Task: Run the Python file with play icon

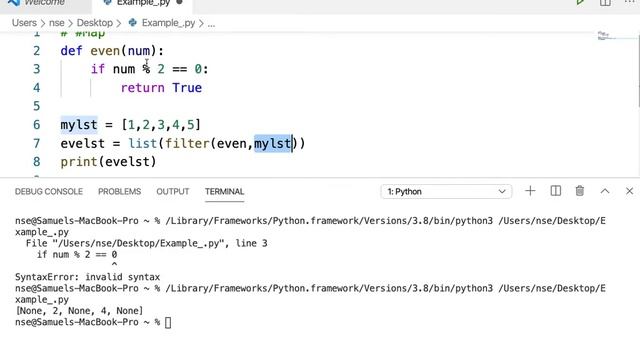Action: tap(580, 2)
